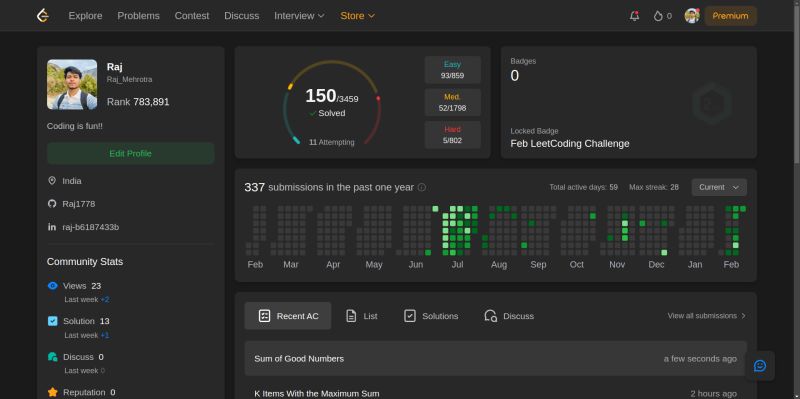Click the Discuss tab search-bubble icon

(490, 316)
